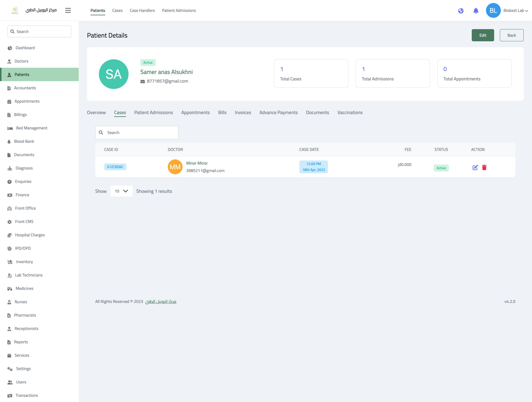532x402 pixels.
Task: Click the Back button
Action: point(511,35)
